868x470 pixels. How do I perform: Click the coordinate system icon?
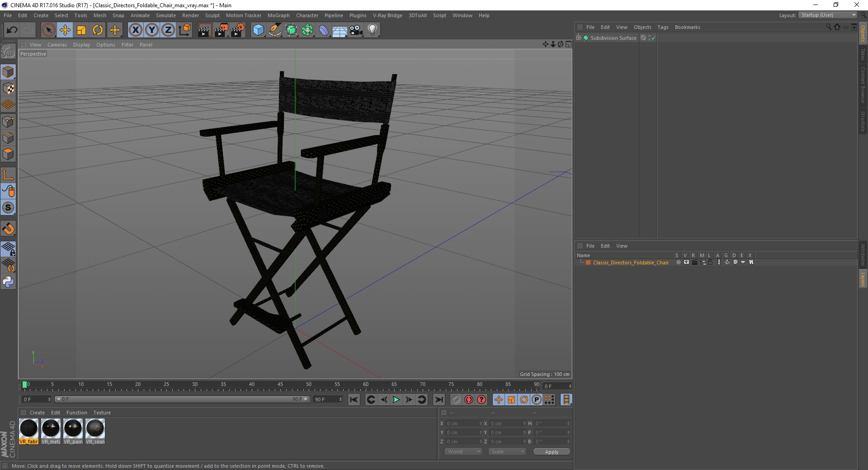point(184,30)
